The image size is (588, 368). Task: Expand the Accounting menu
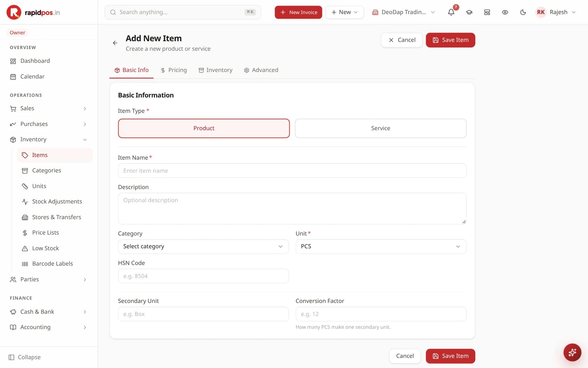click(x=49, y=327)
